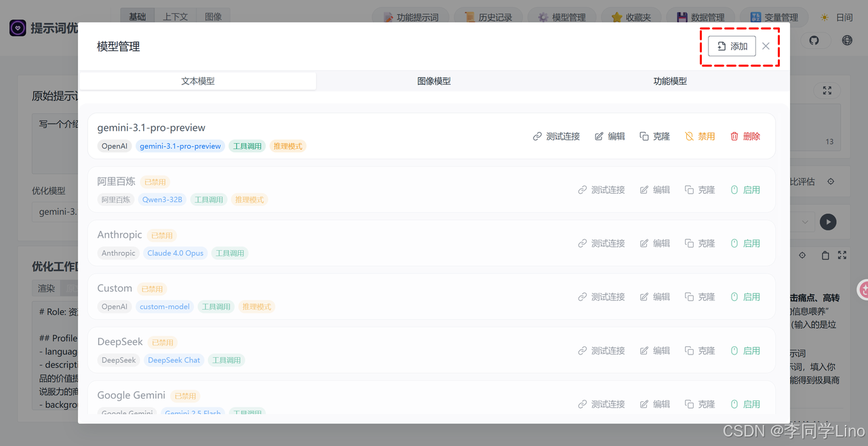Test connection for Google Gemini model

coord(601,404)
